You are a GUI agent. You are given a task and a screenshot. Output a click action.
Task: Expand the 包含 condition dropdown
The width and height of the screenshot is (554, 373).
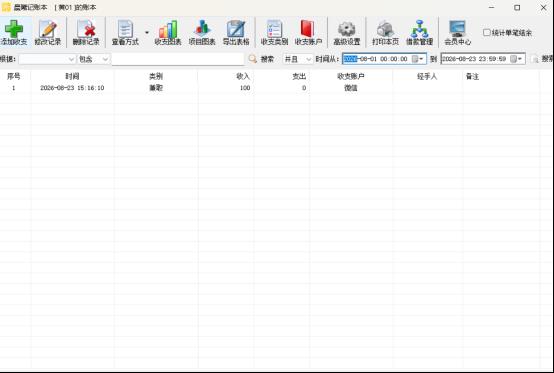point(93,59)
